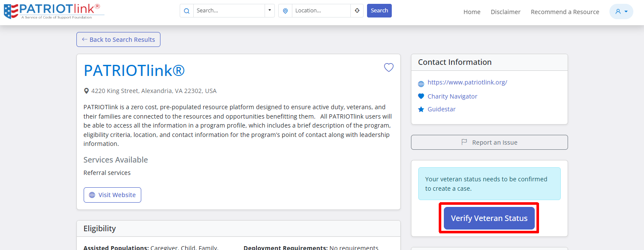Click Verify Veteran Status button
This screenshot has height=250, width=644.
point(489,218)
